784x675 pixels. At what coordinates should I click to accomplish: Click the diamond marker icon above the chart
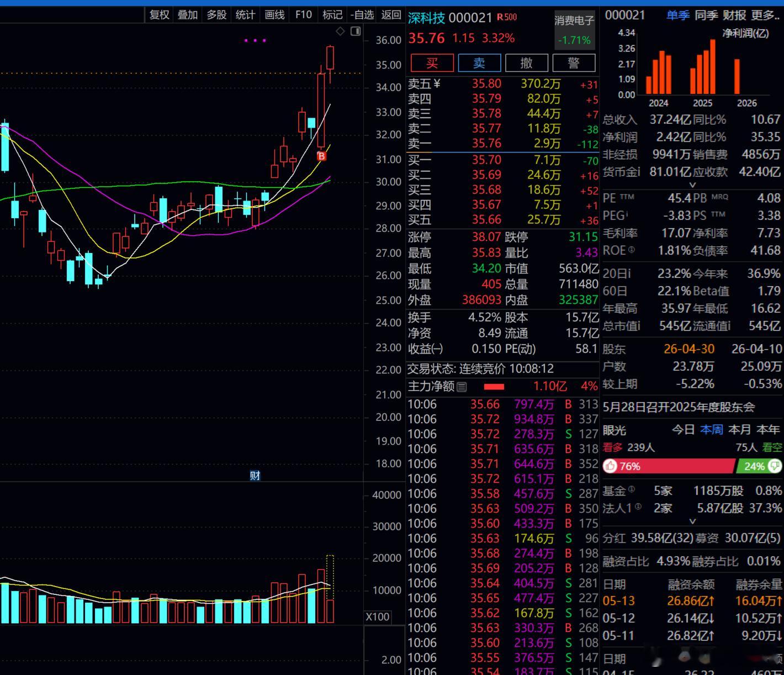coord(341,31)
